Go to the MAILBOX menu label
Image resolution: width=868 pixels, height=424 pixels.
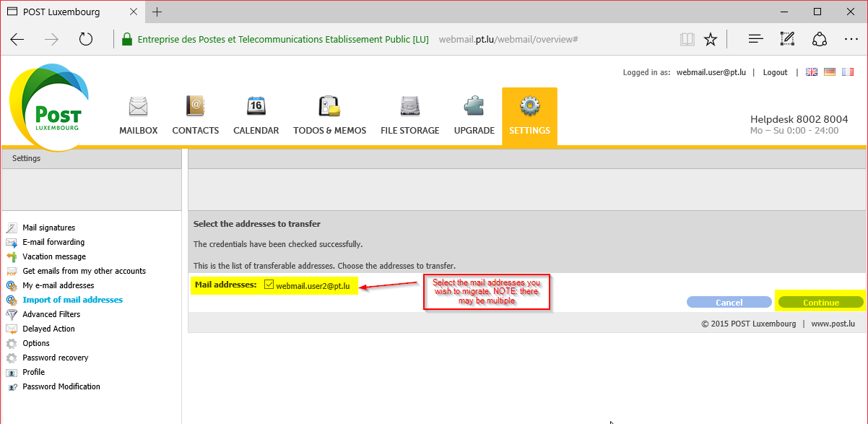point(138,131)
